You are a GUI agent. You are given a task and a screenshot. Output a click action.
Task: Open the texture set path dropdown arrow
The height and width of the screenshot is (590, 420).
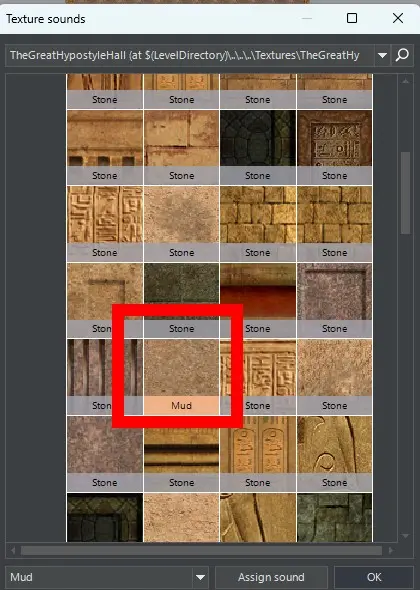click(x=382, y=55)
